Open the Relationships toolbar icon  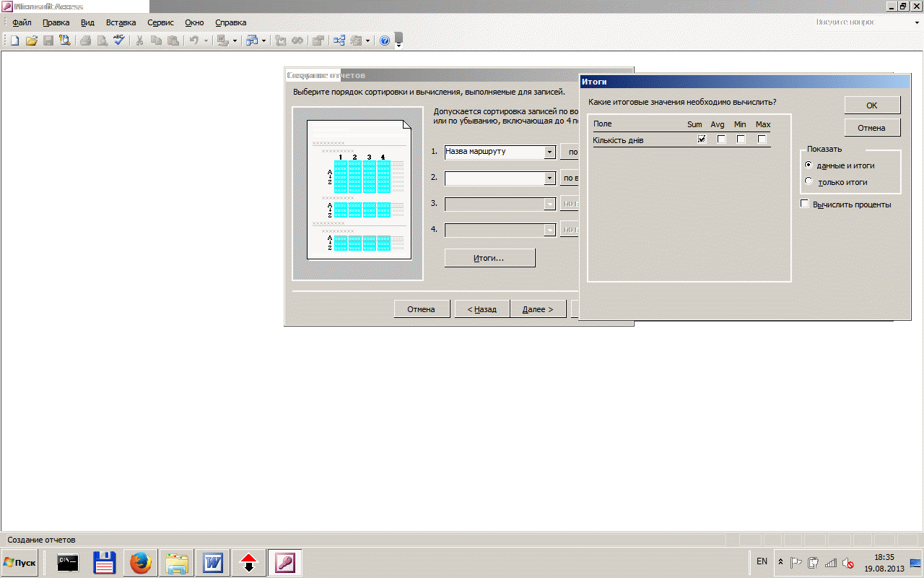tap(339, 40)
